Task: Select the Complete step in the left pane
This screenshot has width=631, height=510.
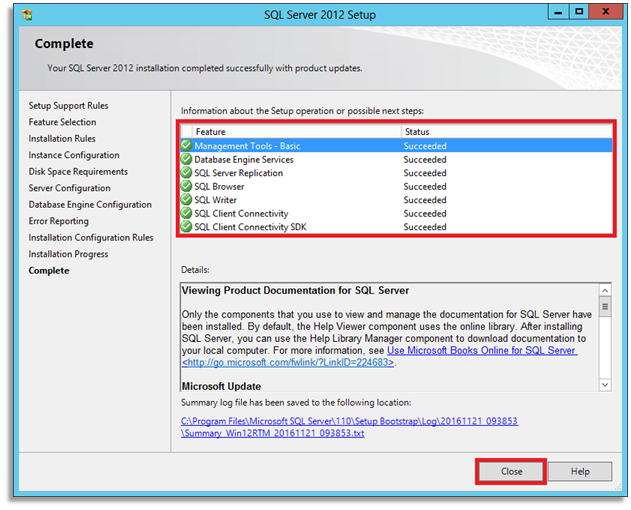Action: coord(49,271)
